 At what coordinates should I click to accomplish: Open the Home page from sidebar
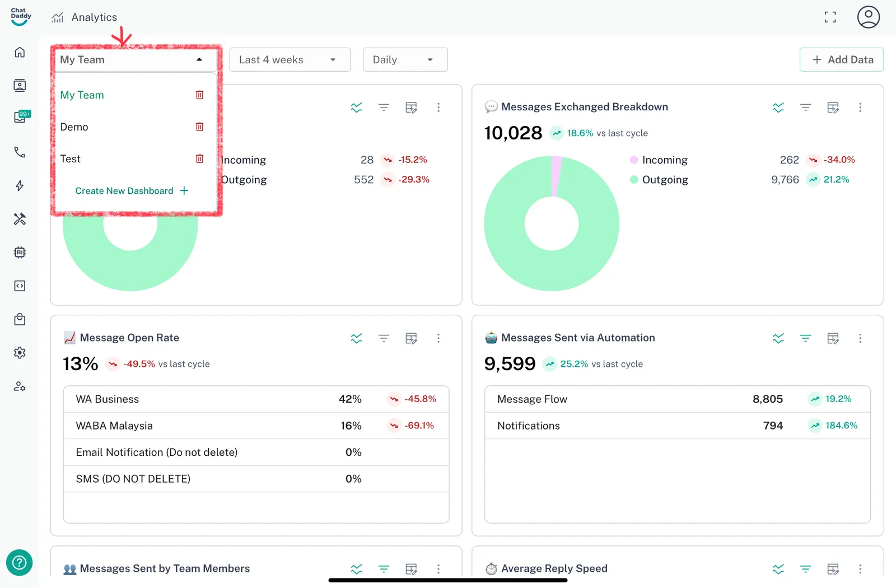[20, 52]
